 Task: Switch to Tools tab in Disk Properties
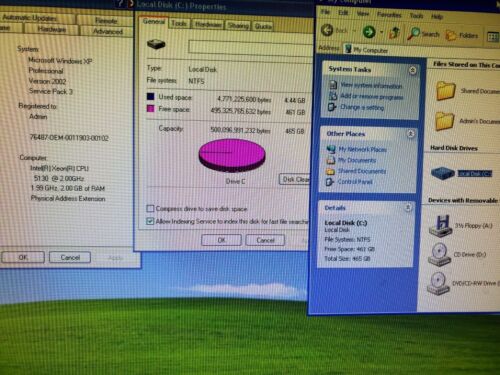pyautogui.click(x=179, y=24)
